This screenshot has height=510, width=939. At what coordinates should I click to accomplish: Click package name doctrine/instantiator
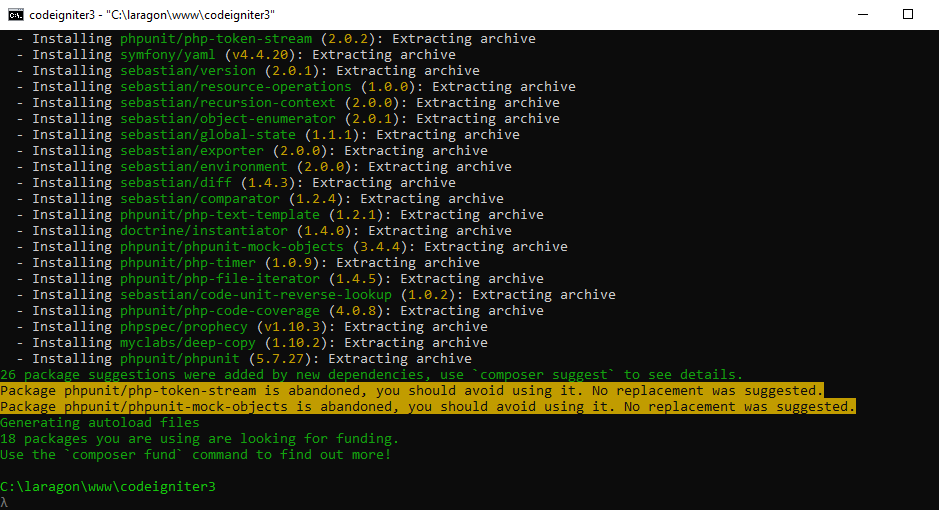click(x=204, y=230)
